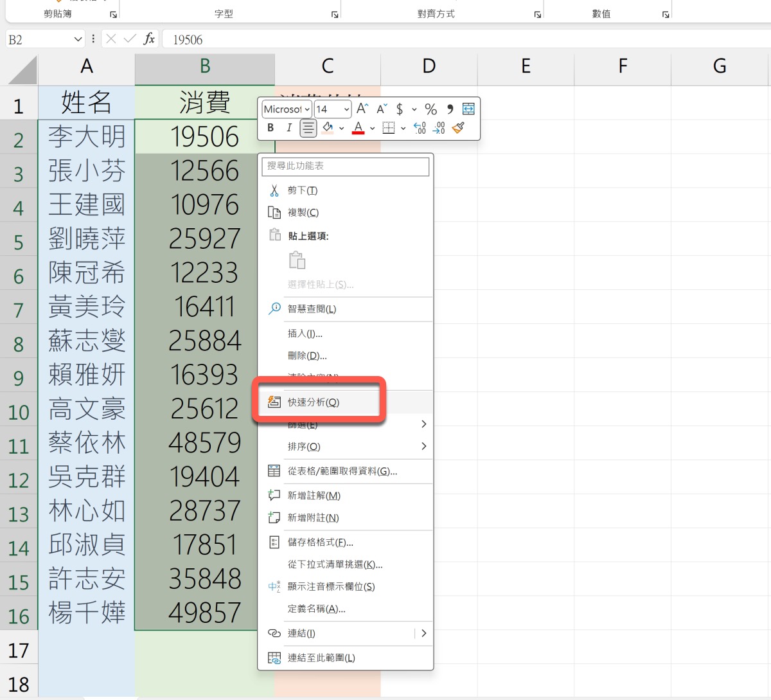Click column E header
Viewport: 771px width, 700px height.
pyautogui.click(x=526, y=66)
